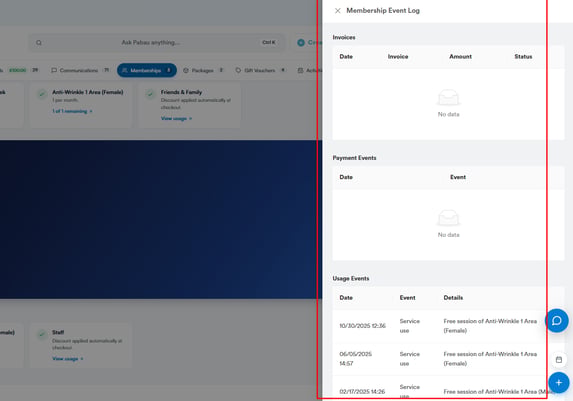Click the Status column header in Invoices
Viewport: 573px width, 401px height.
[523, 57]
